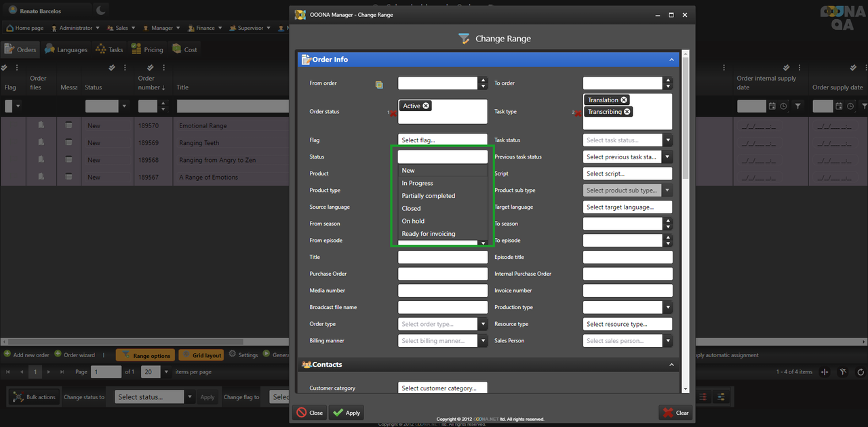
Task: Choose 'Ready for invoicing' status option
Action: coord(429,234)
